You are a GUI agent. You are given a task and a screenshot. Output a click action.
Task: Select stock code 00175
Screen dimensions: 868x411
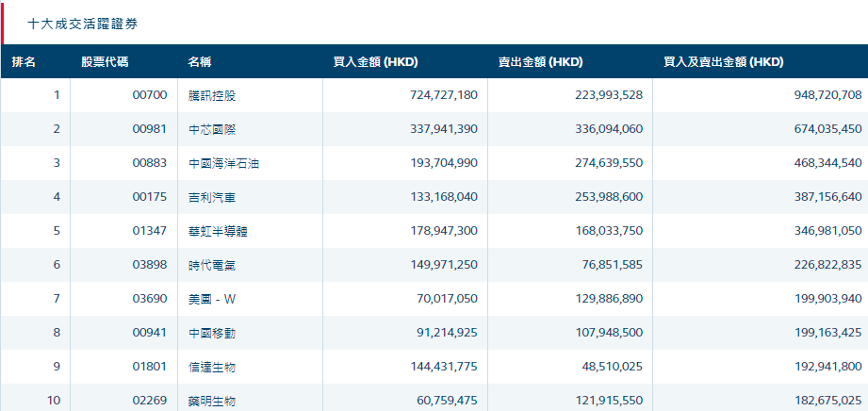pos(150,197)
